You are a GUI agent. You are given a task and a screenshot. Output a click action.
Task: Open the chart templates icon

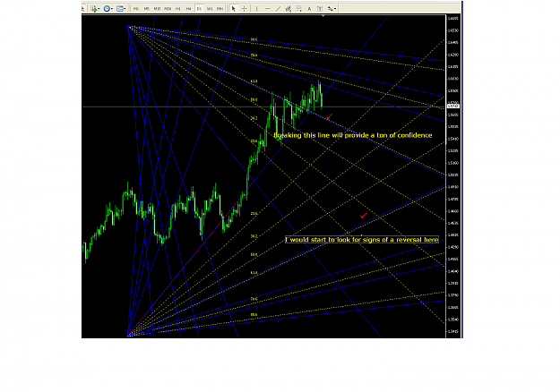pyautogui.click(x=120, y=9)
